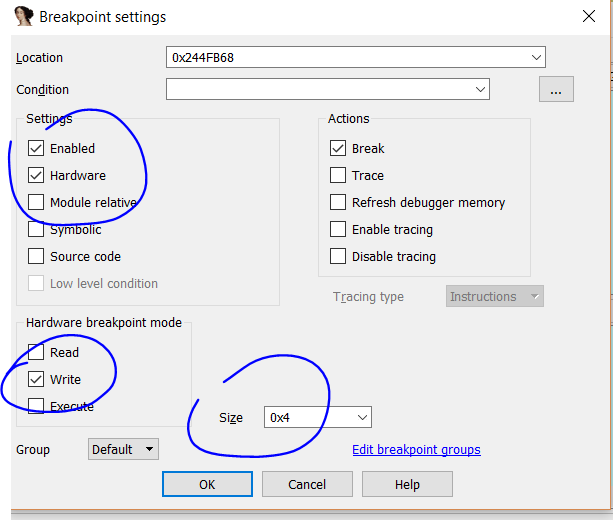
Task: Enable the Read hardware breakpoint mode
Action: point(37,353)
